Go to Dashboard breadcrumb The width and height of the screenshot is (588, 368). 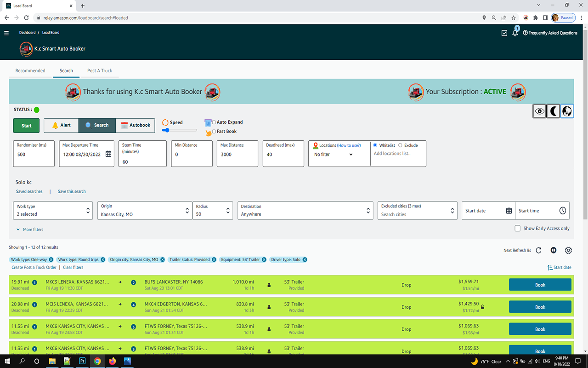(x=28, y=33)
